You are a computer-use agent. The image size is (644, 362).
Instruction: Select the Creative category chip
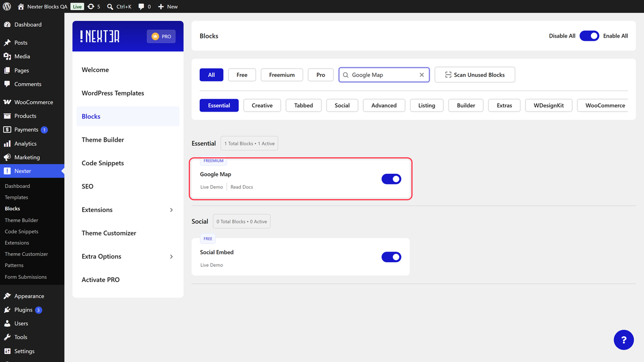262,106
